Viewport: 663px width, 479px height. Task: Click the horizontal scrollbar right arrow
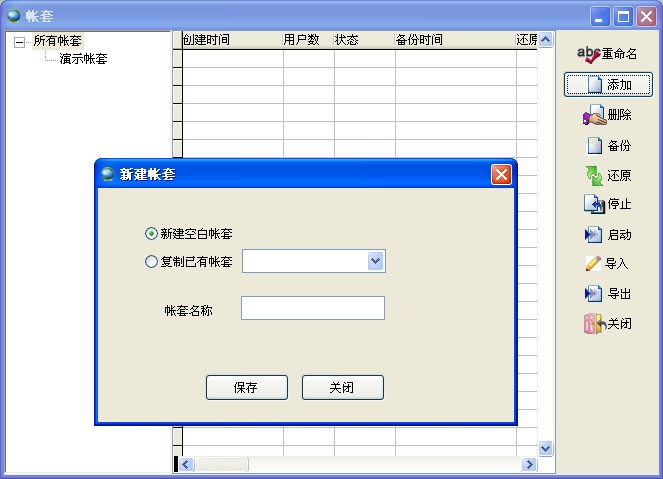(x=529, y=465)
